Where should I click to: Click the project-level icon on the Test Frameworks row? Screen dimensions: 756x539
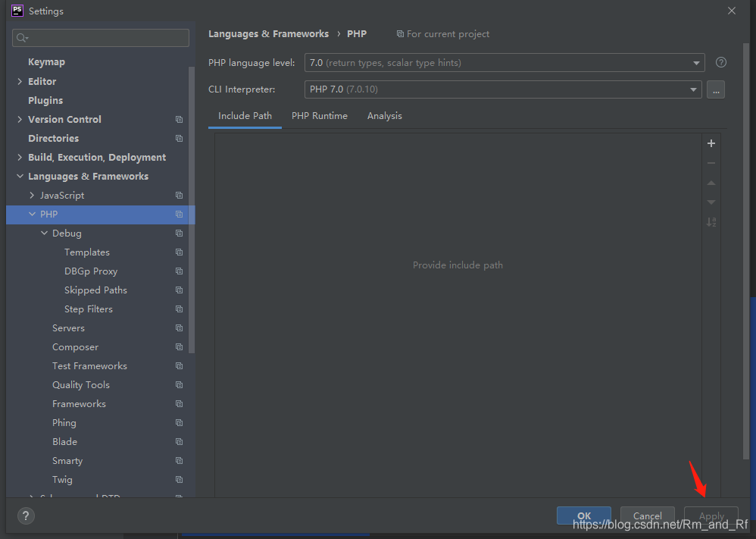(179, 365)
